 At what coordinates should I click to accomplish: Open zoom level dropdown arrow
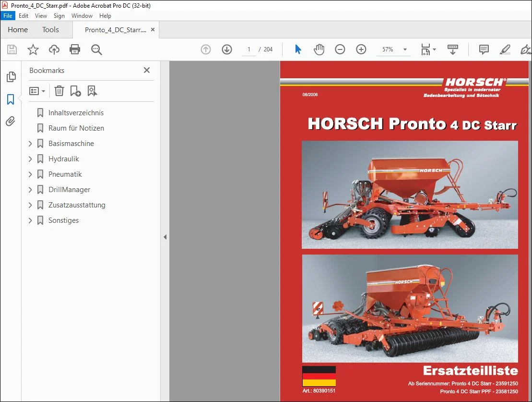[x=405, y=49]
